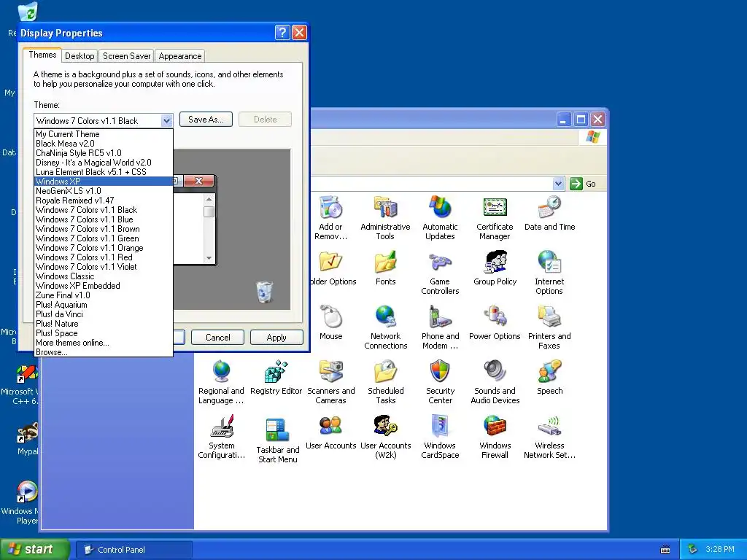Screen dimensions: 747x560
Task: Click the Apply button
Action: tap(276, 337)
